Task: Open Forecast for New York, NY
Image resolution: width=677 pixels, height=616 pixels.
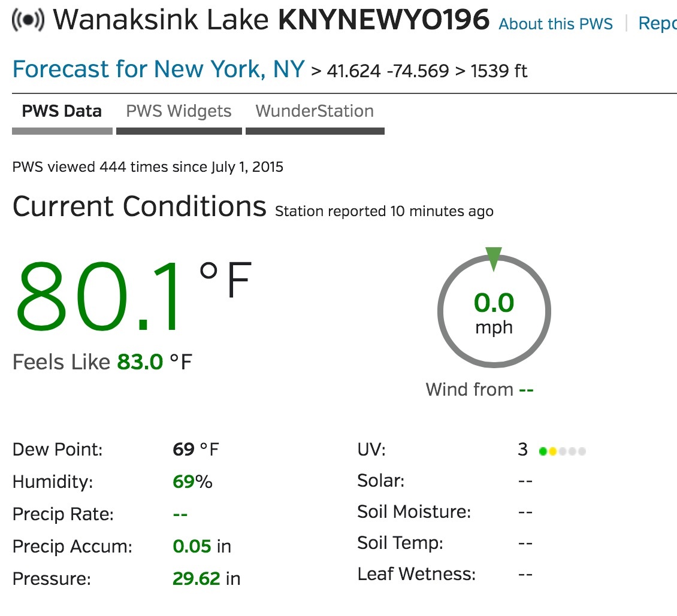Action: [159, 70]
